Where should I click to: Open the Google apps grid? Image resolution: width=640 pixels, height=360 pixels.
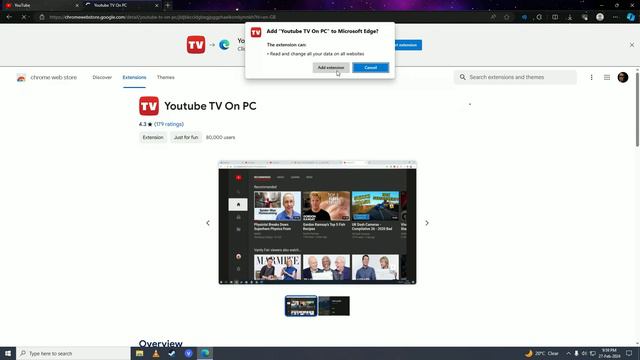(607, 78)
